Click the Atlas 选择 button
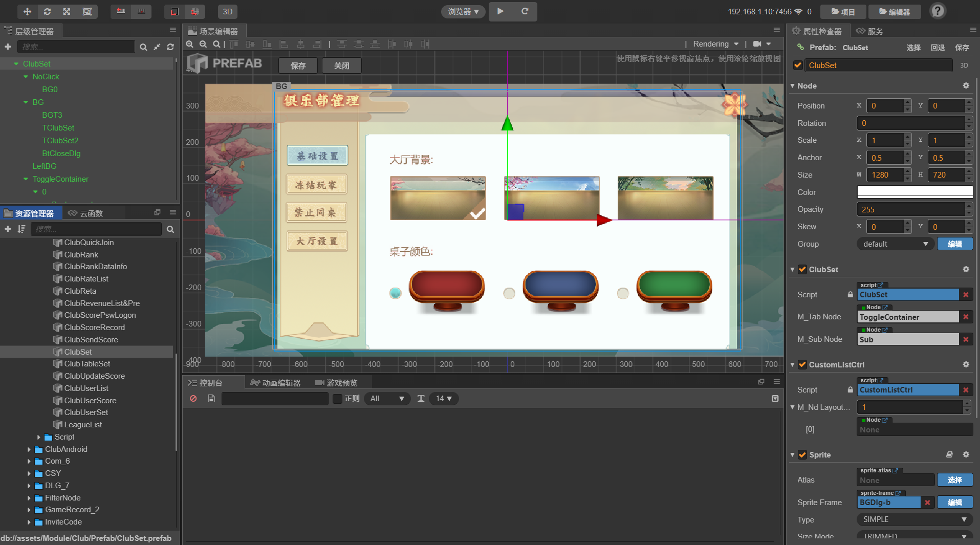This screenshot has height=545, width=980. click(x=955, y=480)
